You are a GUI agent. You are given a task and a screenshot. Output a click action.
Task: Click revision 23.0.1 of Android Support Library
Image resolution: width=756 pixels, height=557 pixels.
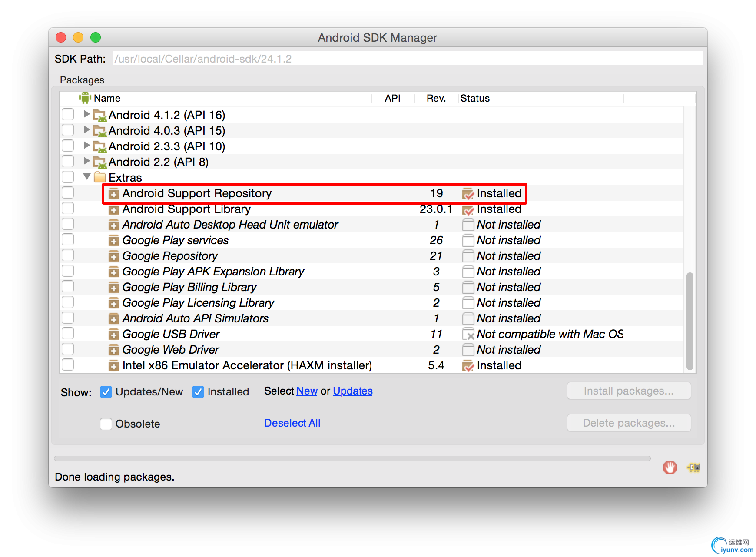[436, 209]
